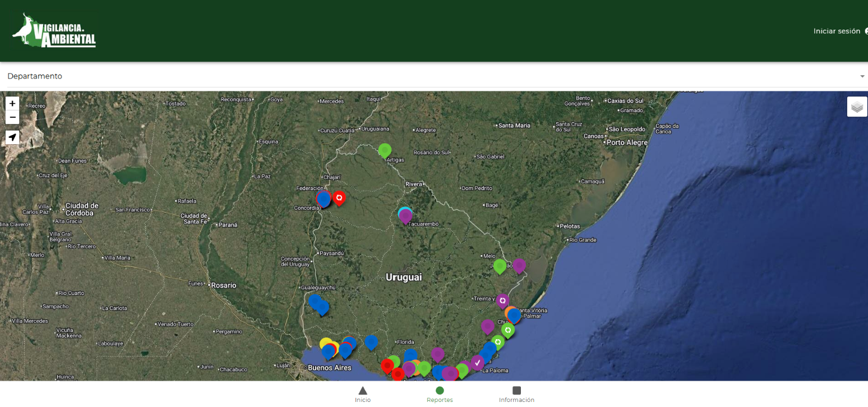Click the Vigilancia Ambiental logo
The image size is (868, 407).
54,30
